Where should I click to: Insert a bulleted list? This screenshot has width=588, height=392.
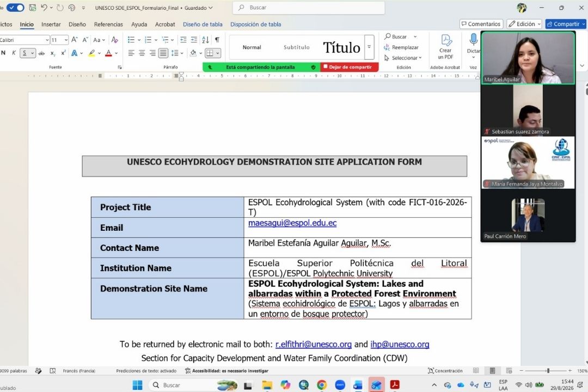pos(131,40)
